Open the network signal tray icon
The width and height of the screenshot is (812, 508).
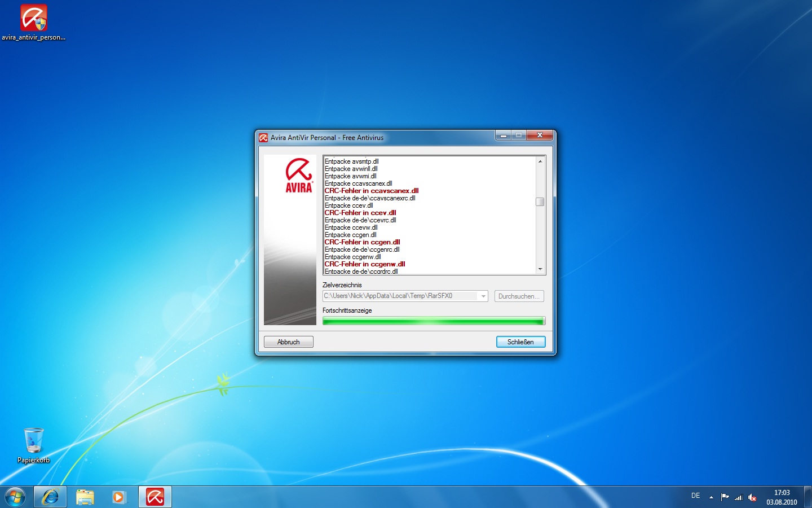[739, 497]
